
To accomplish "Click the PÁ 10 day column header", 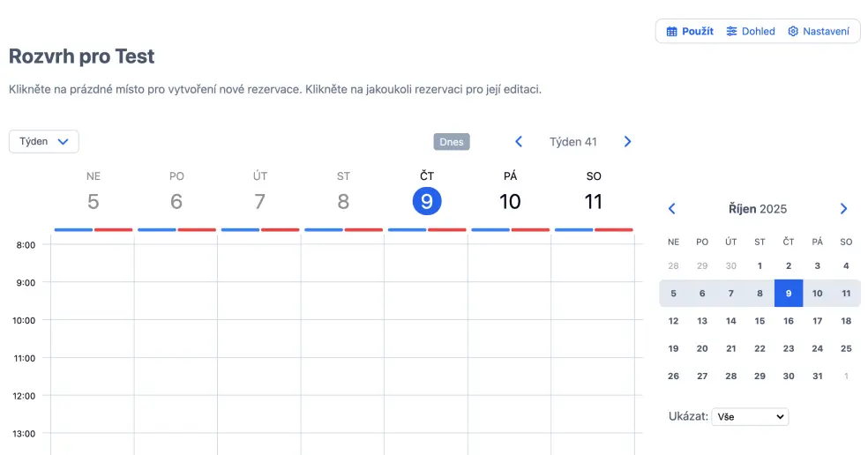I will [510, 192].
